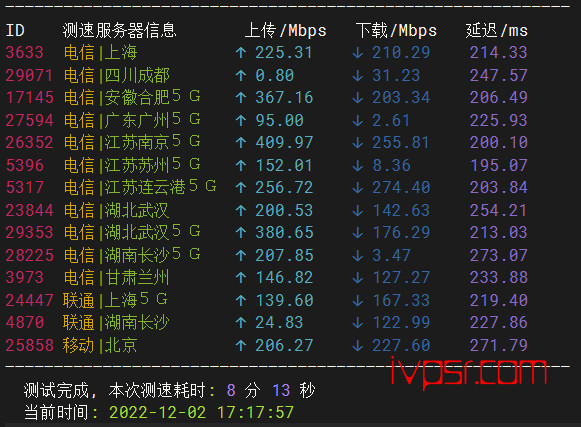Select server ID 3633
Viewport: 581px width, 427px height.
tap(25, 53)
